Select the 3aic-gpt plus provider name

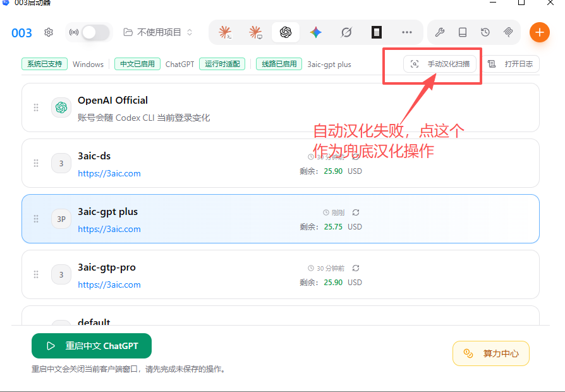pos(107,212)
